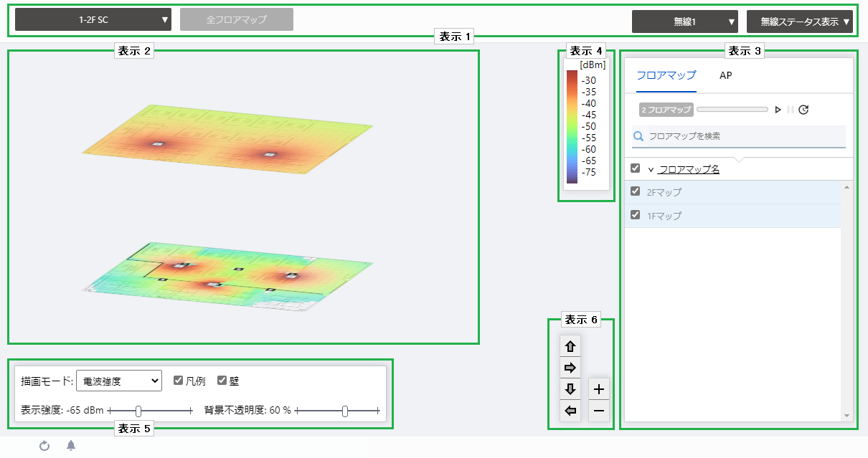Open the 無線1 dropdown
This screenshot has height=458, width=868.
(685, 22)
